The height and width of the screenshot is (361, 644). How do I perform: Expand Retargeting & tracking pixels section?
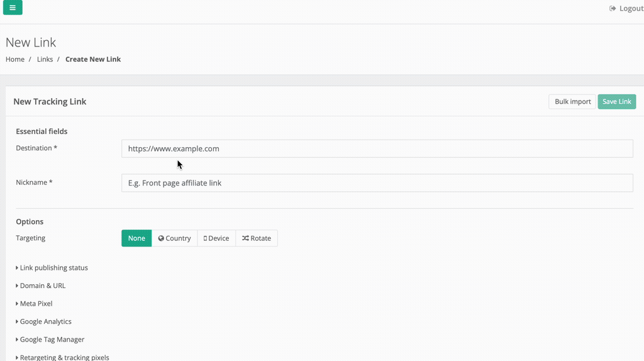tap(64, 357)
